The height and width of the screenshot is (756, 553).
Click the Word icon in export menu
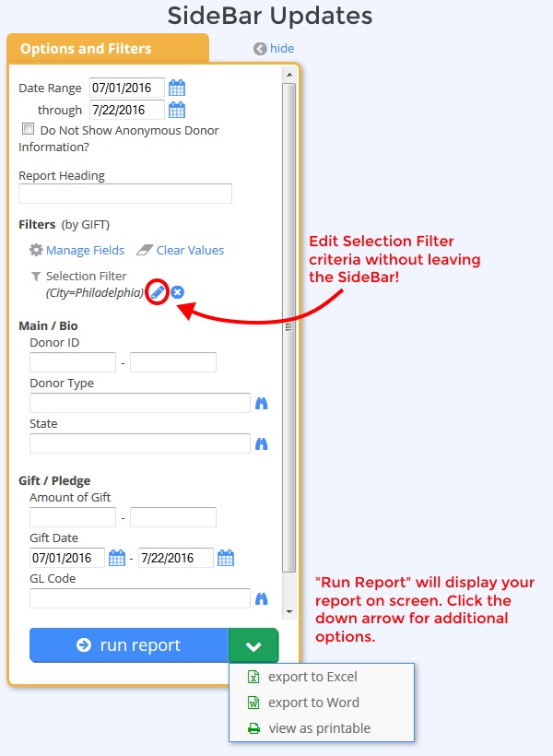point(253,703)
